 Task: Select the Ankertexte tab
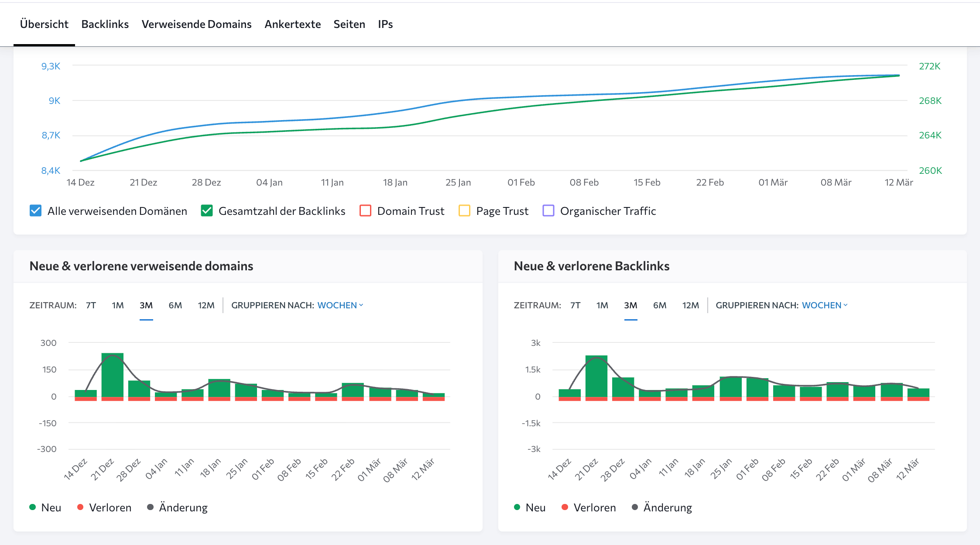pyautogui.click(x=292, y=24)
